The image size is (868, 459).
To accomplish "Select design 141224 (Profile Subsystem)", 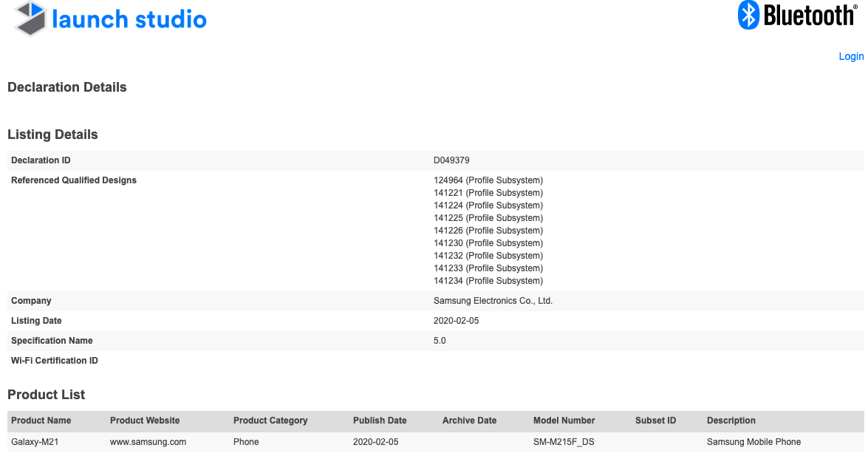I will (x=488, y=205).
